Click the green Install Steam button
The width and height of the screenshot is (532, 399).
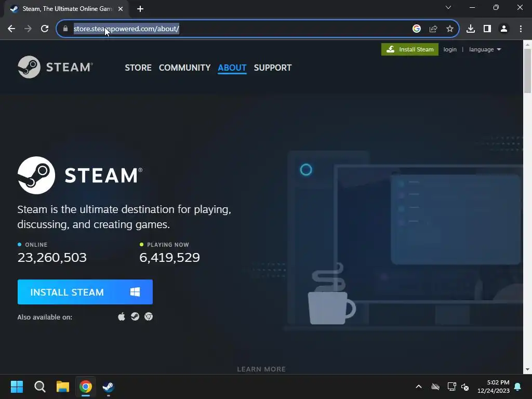pos(410,49)
